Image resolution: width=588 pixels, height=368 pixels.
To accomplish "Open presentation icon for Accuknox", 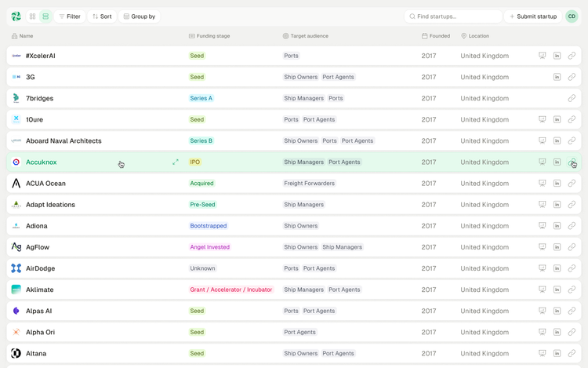I will [543, 162].
